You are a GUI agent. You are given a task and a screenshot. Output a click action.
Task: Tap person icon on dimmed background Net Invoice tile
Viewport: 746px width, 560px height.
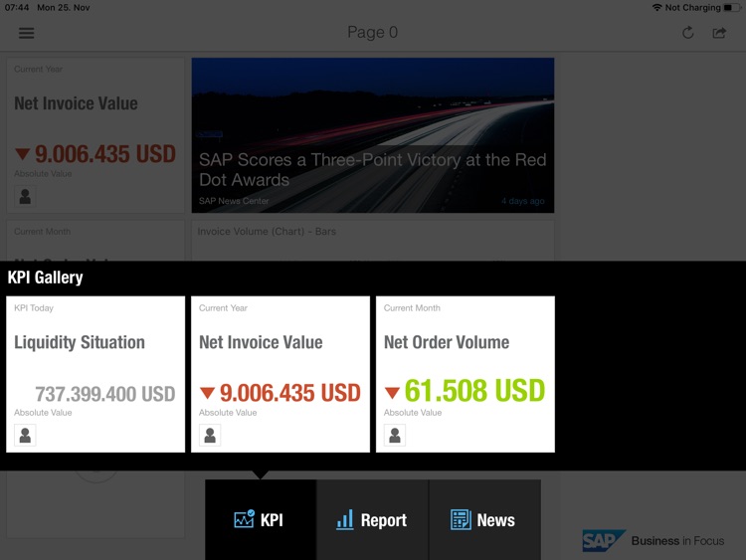point(25,196)
